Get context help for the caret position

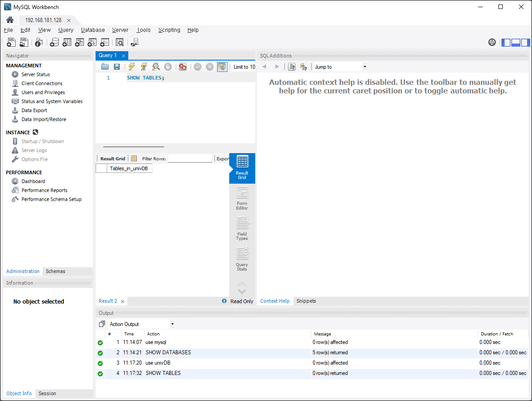[x=292, y=67]
